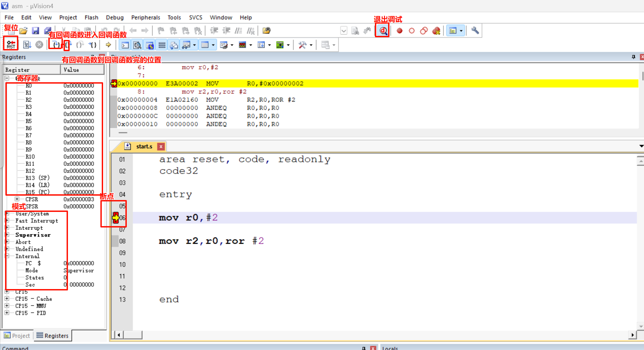Image resolution: width=644 pixels, height=350 pixels.
Task: Click the Save file icon
Action: [x=35, y=31]
